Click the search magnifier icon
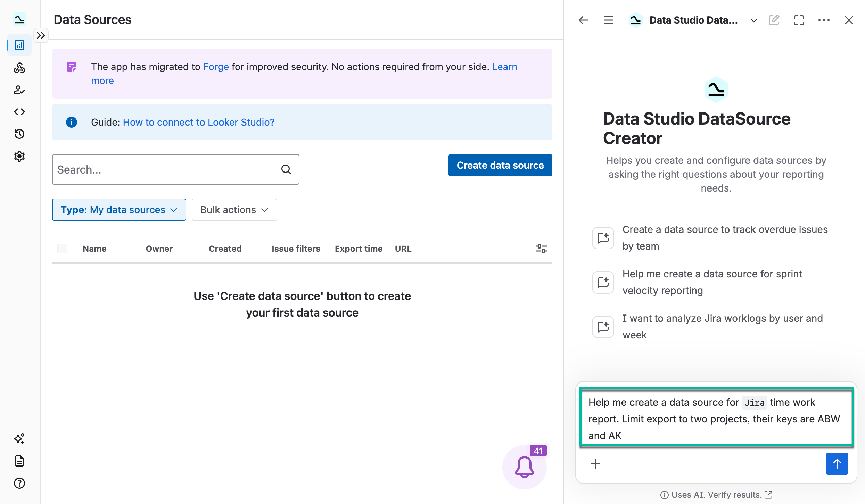Screen dimensions: 865x504 (286, 169)
